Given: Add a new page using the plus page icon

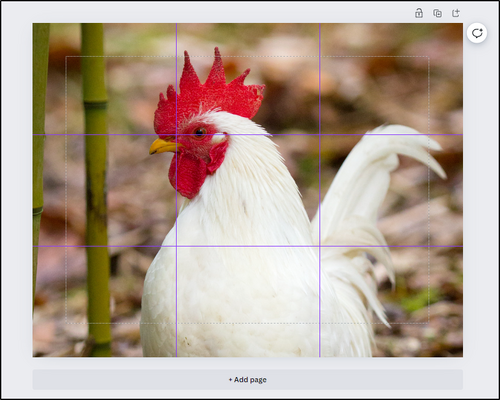Looking at the screenshot, I should [x=456, y=13].
